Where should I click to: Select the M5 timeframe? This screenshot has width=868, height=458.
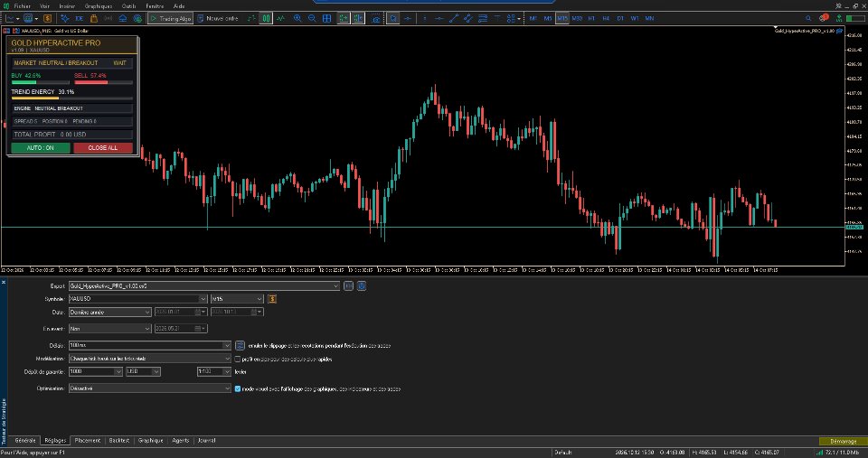(x=548, y=18)
